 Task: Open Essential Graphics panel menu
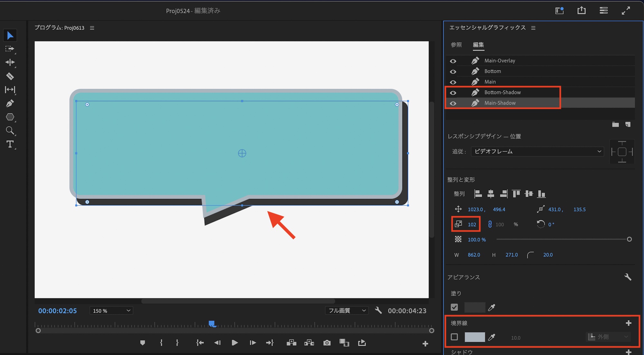click(x=533, y=28)
